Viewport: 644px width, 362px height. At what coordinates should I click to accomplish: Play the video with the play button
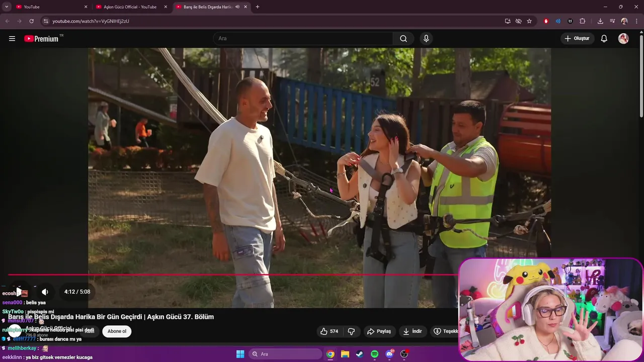tap(19, 292)
